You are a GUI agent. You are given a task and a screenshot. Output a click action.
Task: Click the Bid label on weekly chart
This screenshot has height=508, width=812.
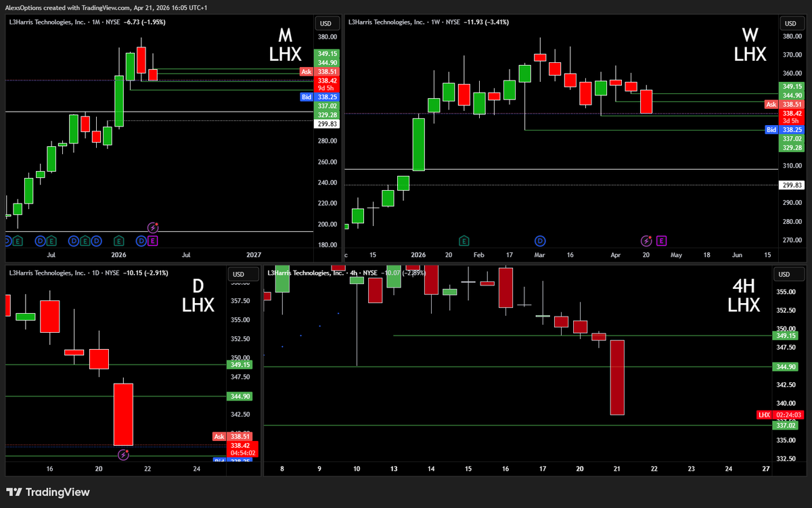tap(771, 129)
